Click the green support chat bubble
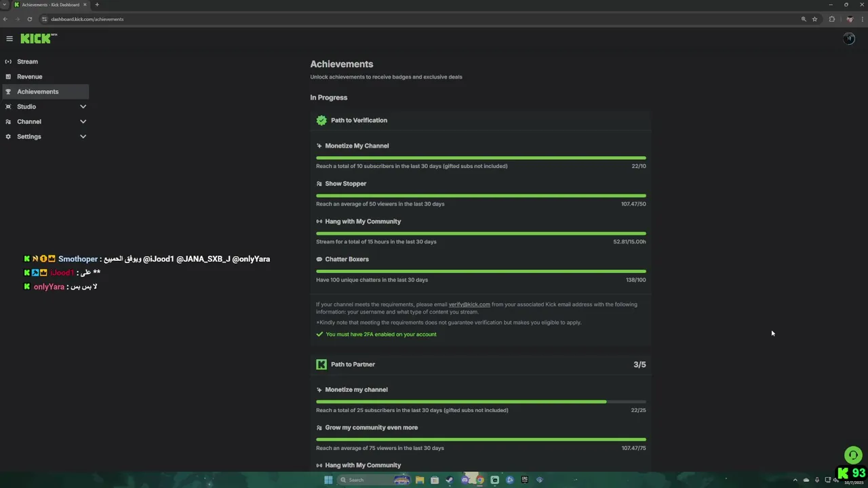 pos(853,455)
